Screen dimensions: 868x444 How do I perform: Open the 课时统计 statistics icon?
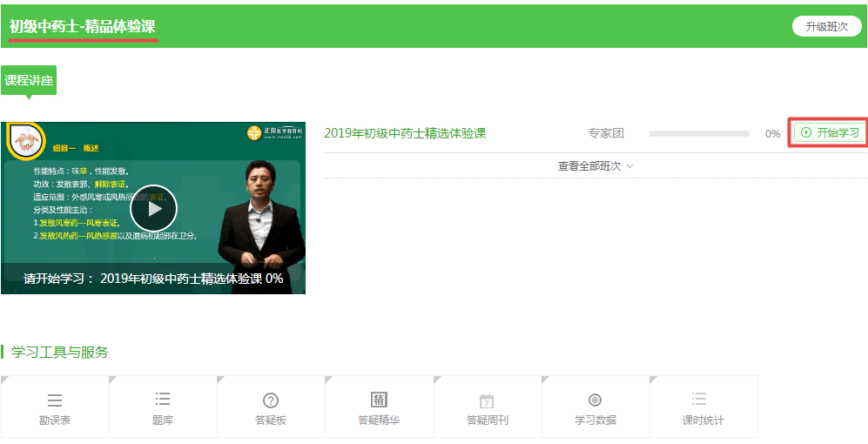click(x=703, y=400)
